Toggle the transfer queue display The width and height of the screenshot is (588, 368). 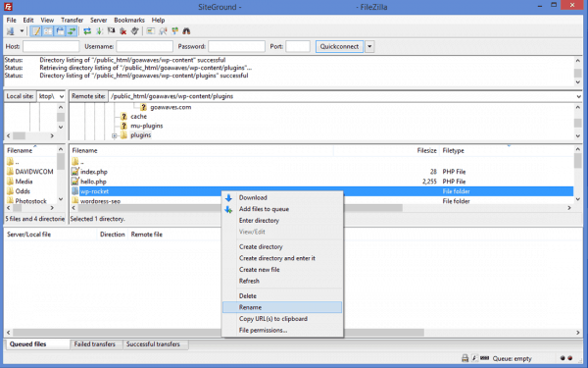(x=72, y=31)
